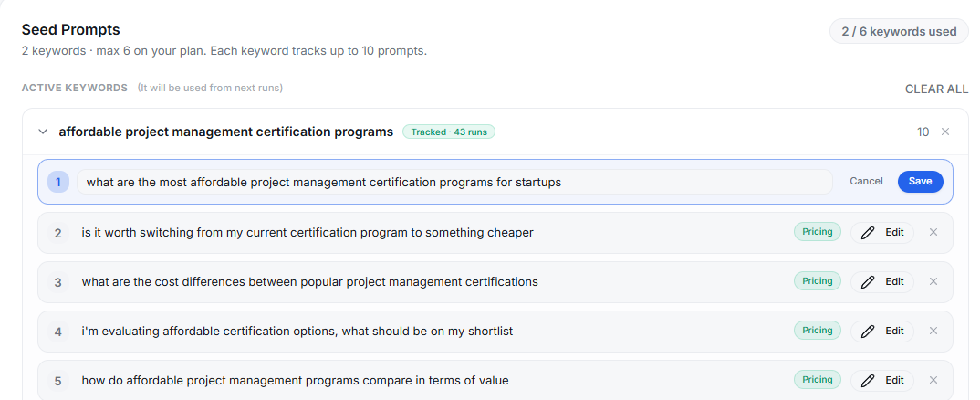Delete the 'compare in terms of value' prompt
The width and height of the screenshot is (980, 400).
[933, 380]
